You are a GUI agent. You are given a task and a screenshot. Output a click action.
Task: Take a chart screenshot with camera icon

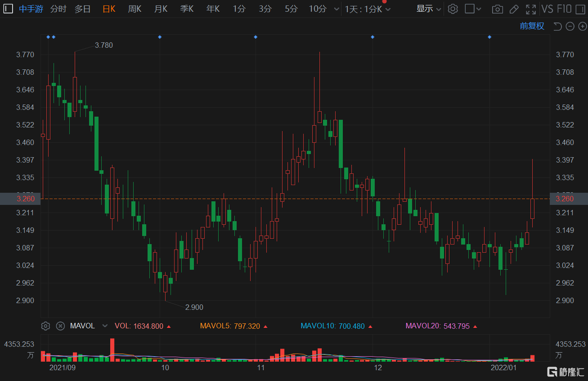pos(497,9)
